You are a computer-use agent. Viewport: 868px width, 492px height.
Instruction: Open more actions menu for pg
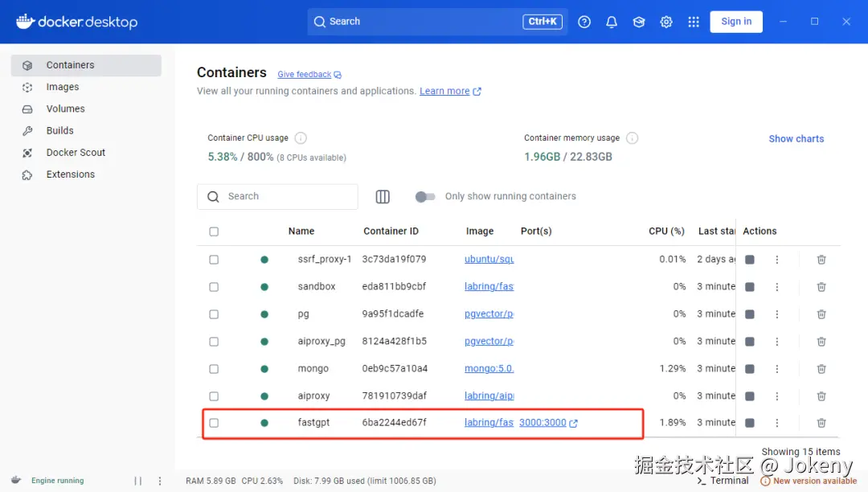pos(776,314)
